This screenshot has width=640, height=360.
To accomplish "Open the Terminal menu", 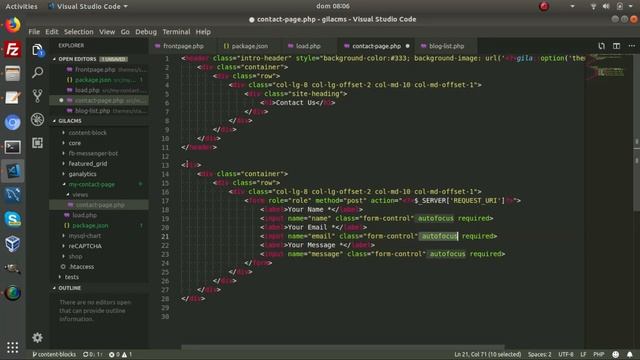I will 176,32.
